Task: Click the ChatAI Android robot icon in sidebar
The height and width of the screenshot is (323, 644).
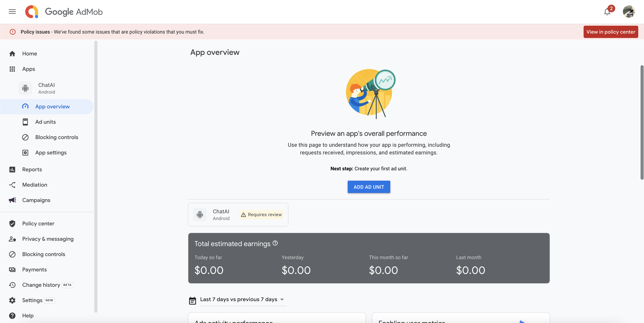Action: [x=25, y=88]
